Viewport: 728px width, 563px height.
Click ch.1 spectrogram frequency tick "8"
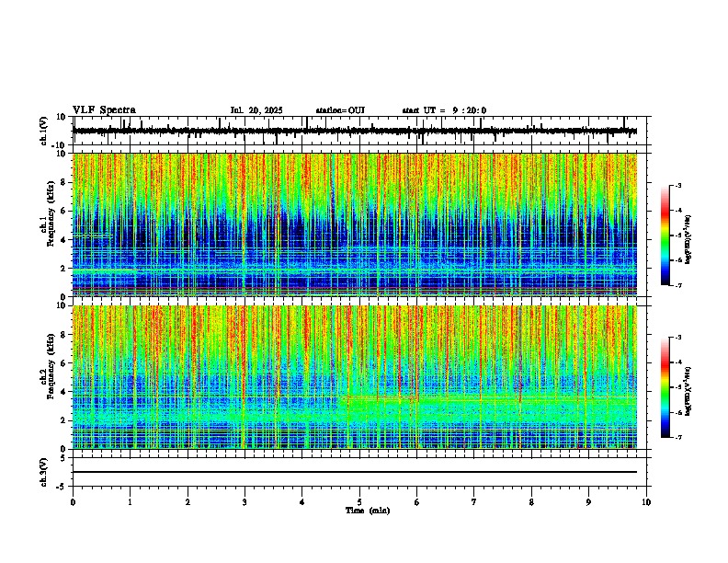[x=64, y=182]
